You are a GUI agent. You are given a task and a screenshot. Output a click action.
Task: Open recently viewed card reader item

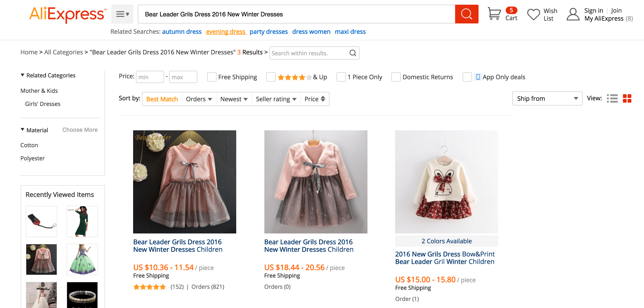pyautogui.click(x=41, y=222)
